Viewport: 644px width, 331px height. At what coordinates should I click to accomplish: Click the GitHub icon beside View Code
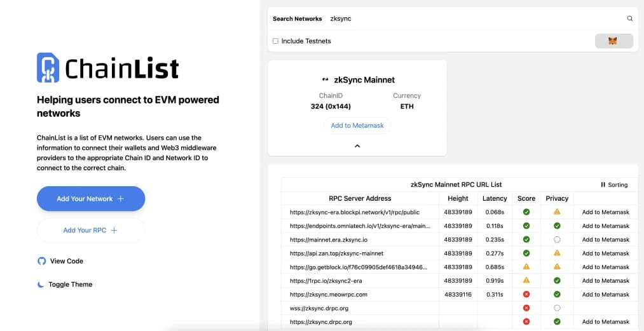pyautogui.click(x=41, y=260)
